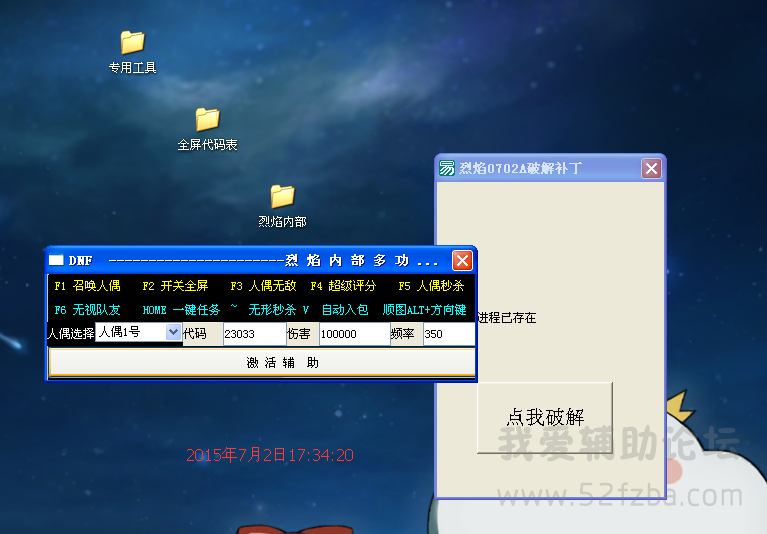Image resolution: width=767 pixels, height=534 pixels.
Task: Click the DNF window title icon
Action: coord(56,260)
